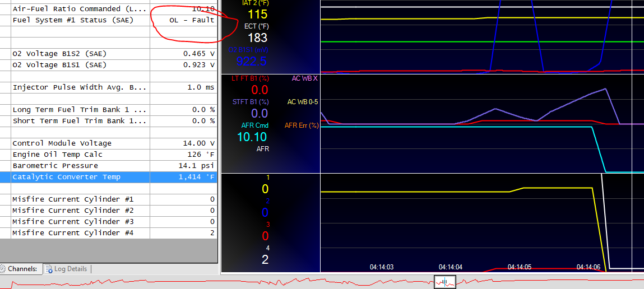Click the 183 coolant temp reading
This screenshot has height=289, width=644.
point(257,38)
